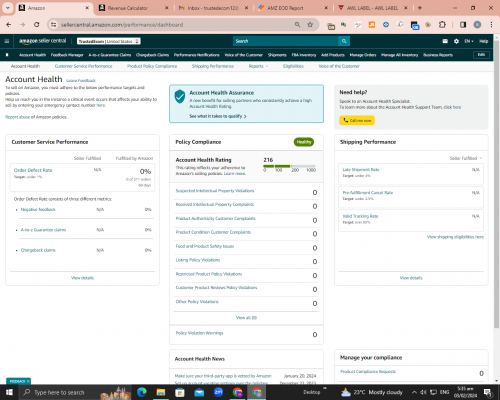Toggle the browser side panel icon
Screen dimensions: 500x400
(x=463, y=25)
